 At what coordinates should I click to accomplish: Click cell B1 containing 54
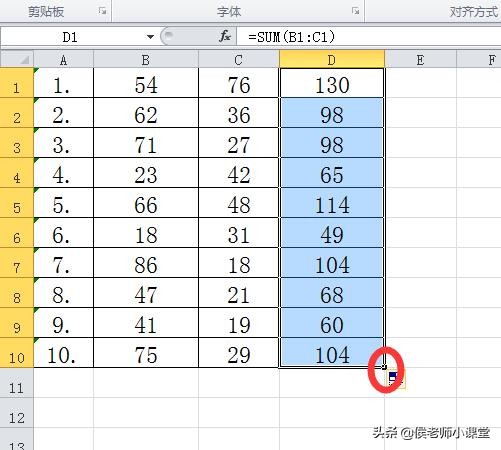(x=146, y=83)
